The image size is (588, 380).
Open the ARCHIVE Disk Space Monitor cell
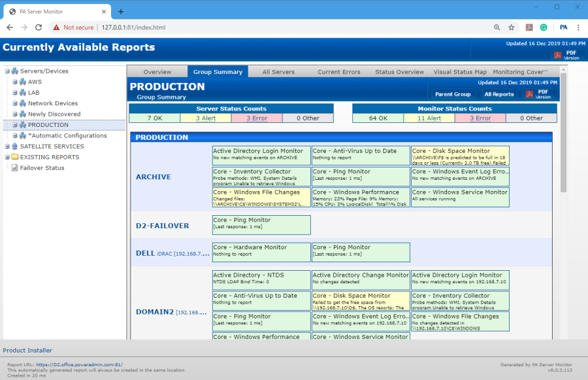click(460, 155)
